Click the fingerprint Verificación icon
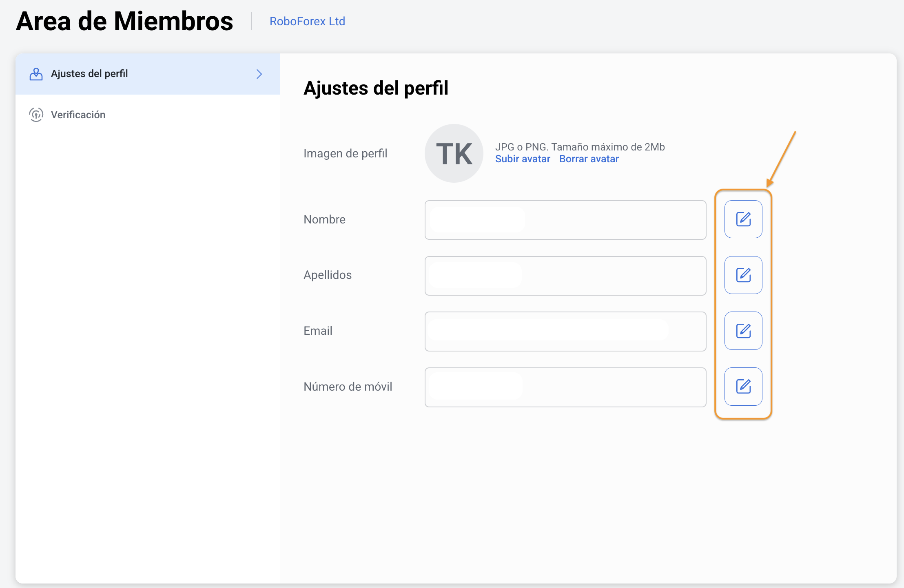 point(36,115)
